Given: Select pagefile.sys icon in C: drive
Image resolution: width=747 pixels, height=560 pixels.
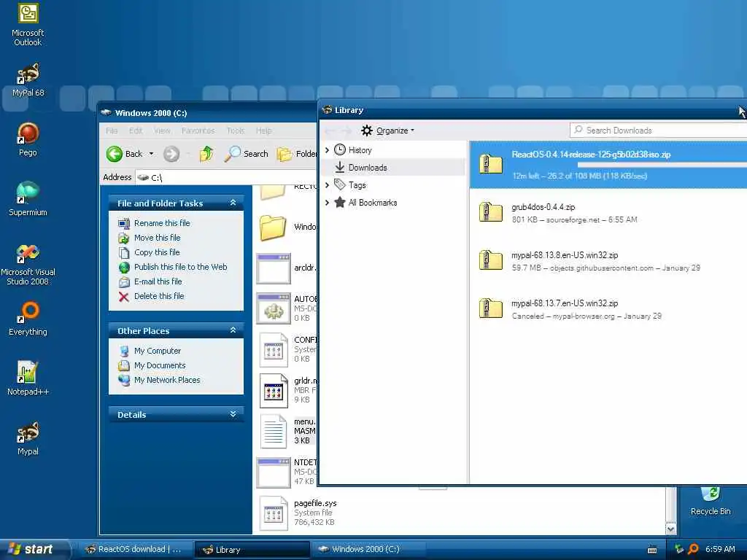Looking at the screenshot, I should click(274, 513).
